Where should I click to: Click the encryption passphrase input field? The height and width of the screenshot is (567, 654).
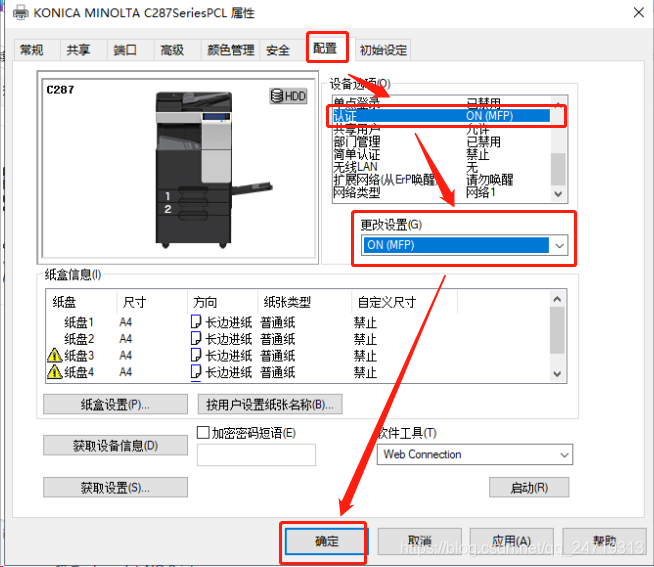click(x=256, y=455)
